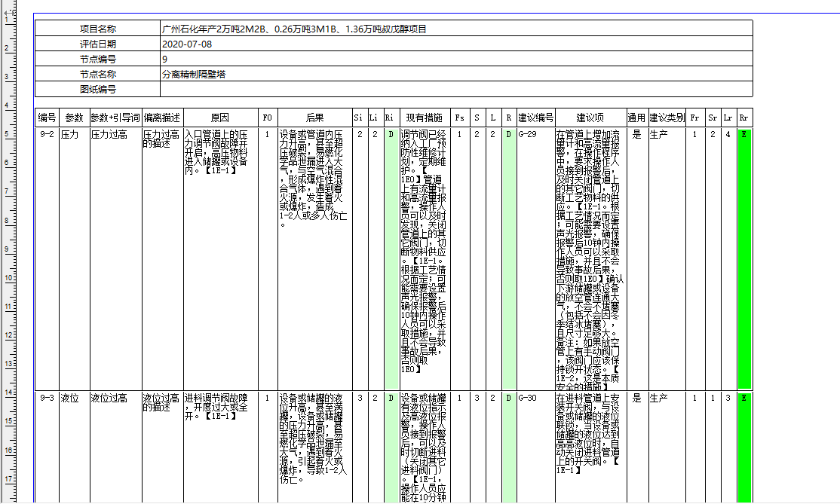Click the Fr column header
The image size is (840, 504).
coord(694,118)
